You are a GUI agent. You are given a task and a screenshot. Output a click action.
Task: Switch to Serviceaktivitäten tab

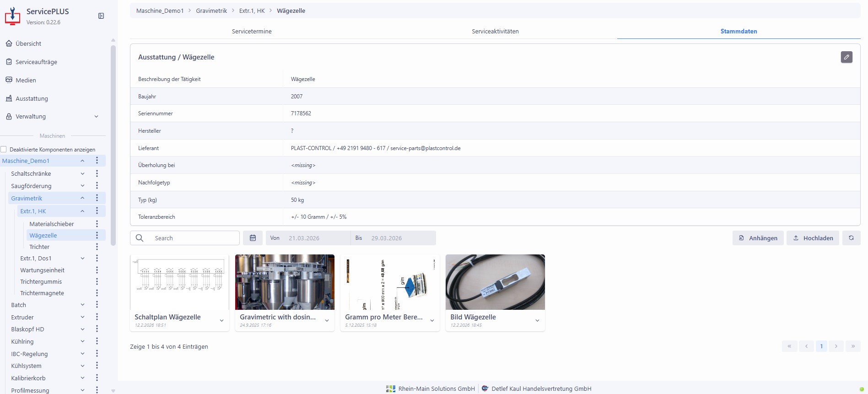click(x=495, y=31)
